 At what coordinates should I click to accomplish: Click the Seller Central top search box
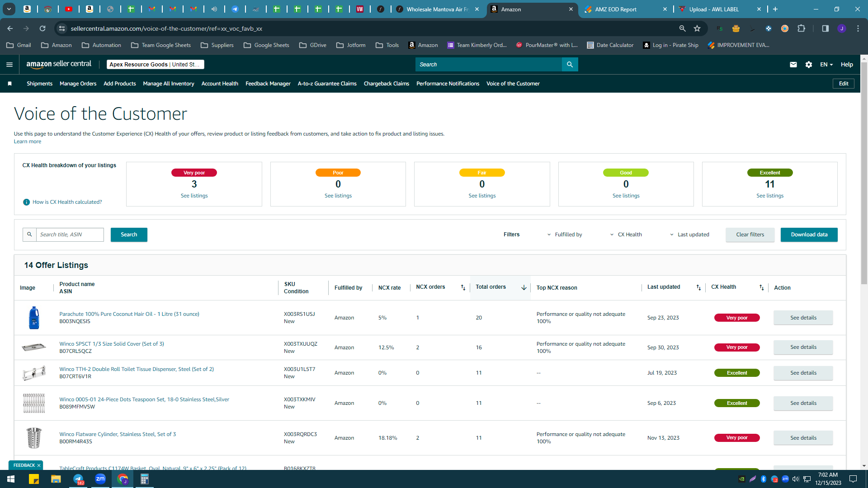pyautogui.click(x=488, y=65)
